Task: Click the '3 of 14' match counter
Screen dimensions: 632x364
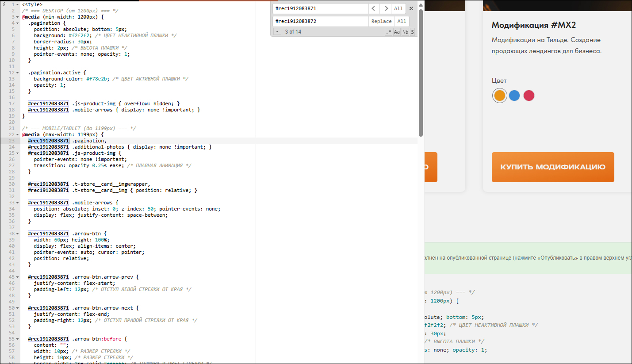Action: pyautogui.click(x=293, y=32)
